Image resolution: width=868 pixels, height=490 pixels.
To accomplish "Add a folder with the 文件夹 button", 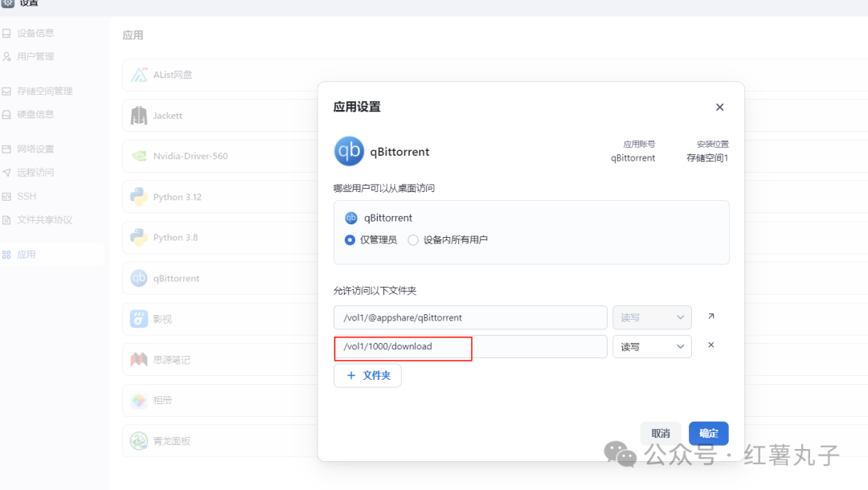I will tap(367, 375).
